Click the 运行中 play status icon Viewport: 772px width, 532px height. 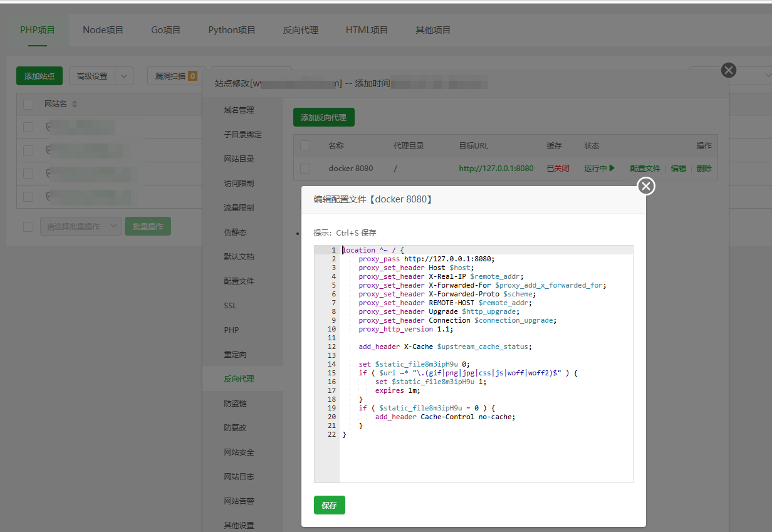612,169
